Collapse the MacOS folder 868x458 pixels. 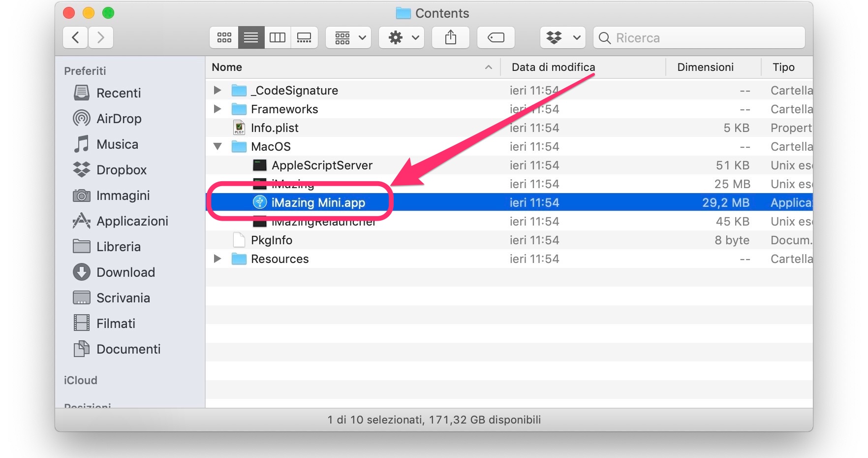(x=217, y=146)
